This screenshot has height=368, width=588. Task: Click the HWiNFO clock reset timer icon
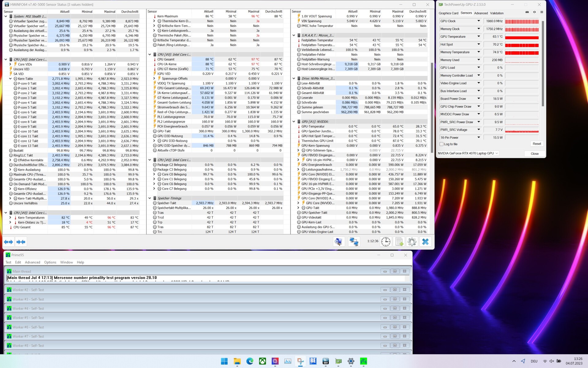pyautogui.click(x=386, y=242)
